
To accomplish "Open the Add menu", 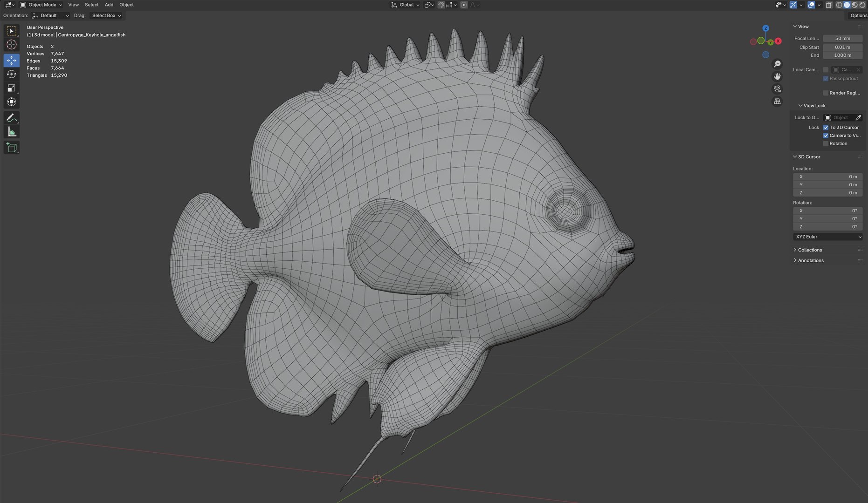I will (x=109, y=5).
